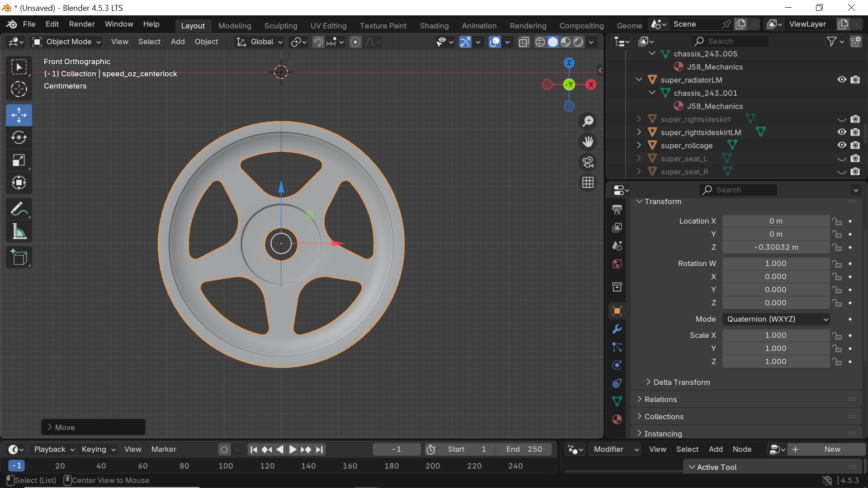
Task: Expand super_rightsideskirtLM in outliner
Action: (639, 132)
